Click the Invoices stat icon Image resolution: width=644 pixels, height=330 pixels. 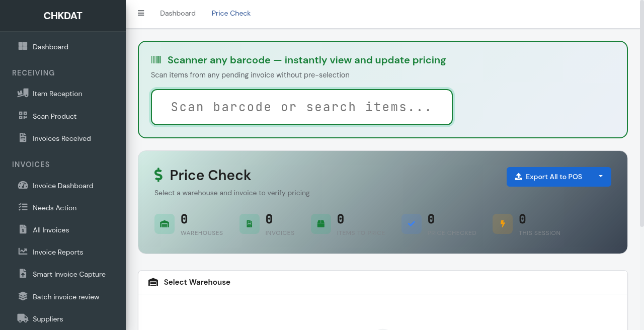[x=250, y=224]
